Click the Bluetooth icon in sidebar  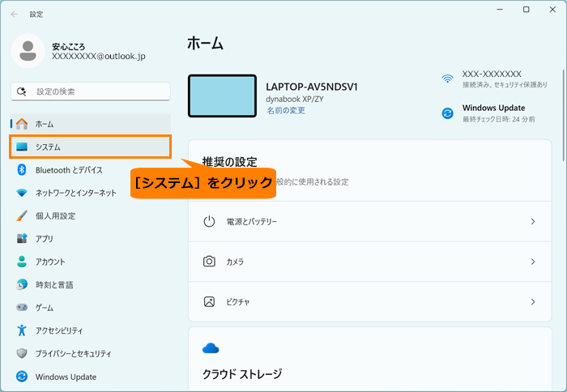click(22, 169)
